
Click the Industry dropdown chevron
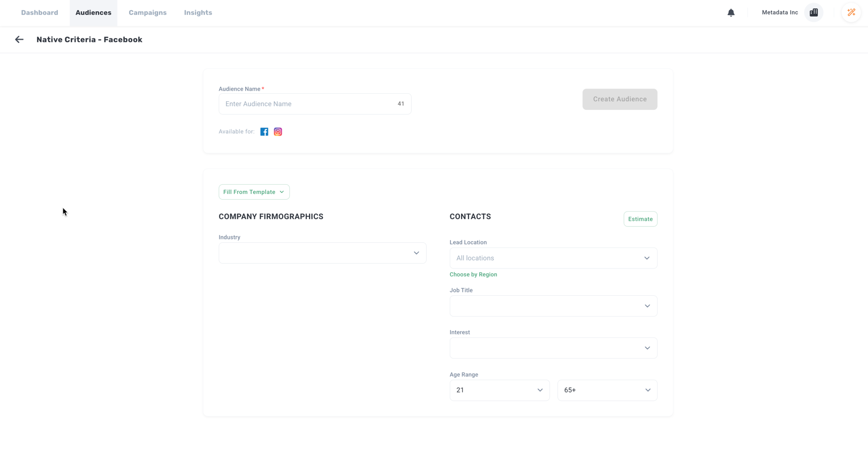tap(416, 253)
